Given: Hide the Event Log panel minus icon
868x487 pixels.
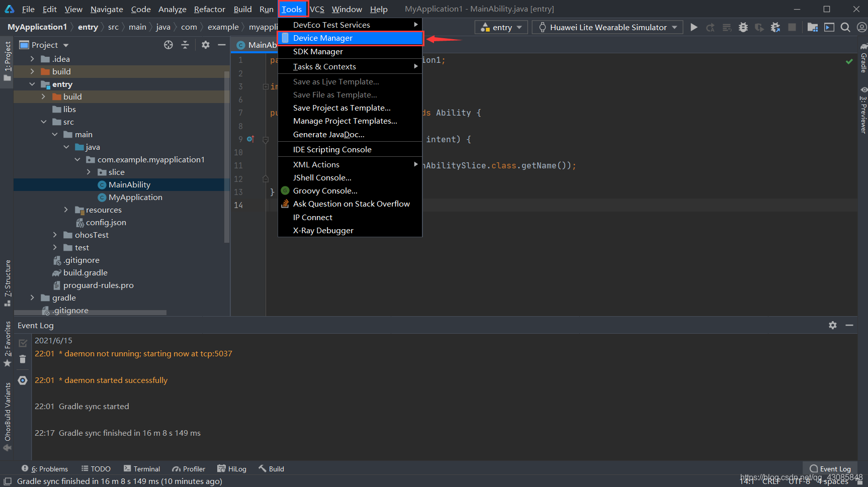Looking at the screenshot, I should (849, 325).
